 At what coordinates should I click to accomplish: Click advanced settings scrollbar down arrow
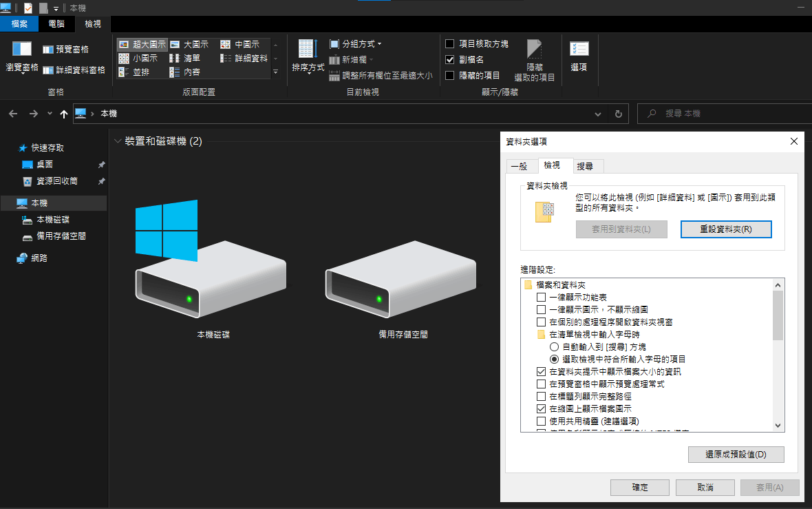(778, 426)
